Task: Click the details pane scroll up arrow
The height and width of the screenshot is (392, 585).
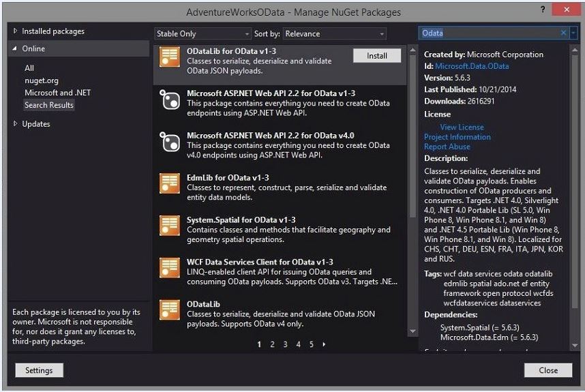Action: [575, 50]
